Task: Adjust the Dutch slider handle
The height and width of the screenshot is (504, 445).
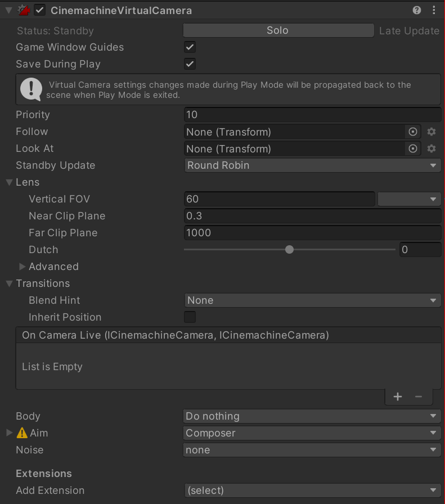Action: pos(289,249)
